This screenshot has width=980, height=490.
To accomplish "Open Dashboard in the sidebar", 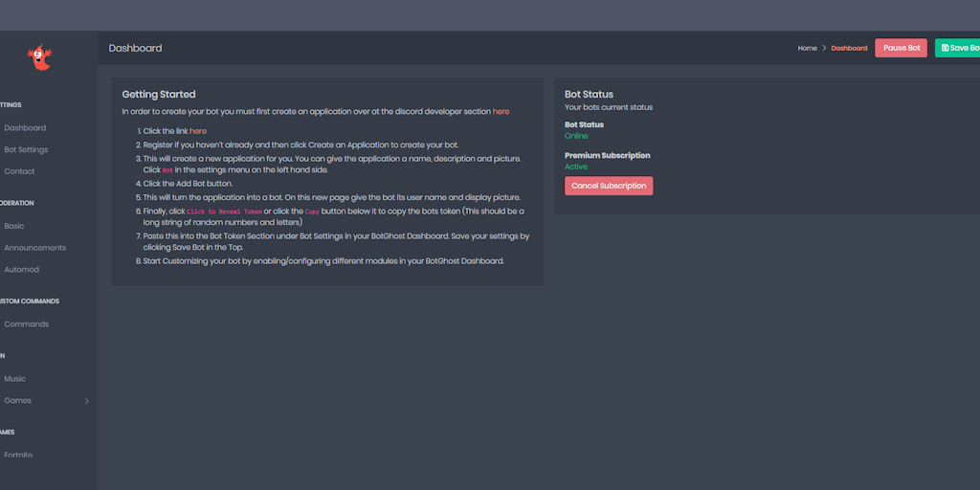I will click(25, 128).
